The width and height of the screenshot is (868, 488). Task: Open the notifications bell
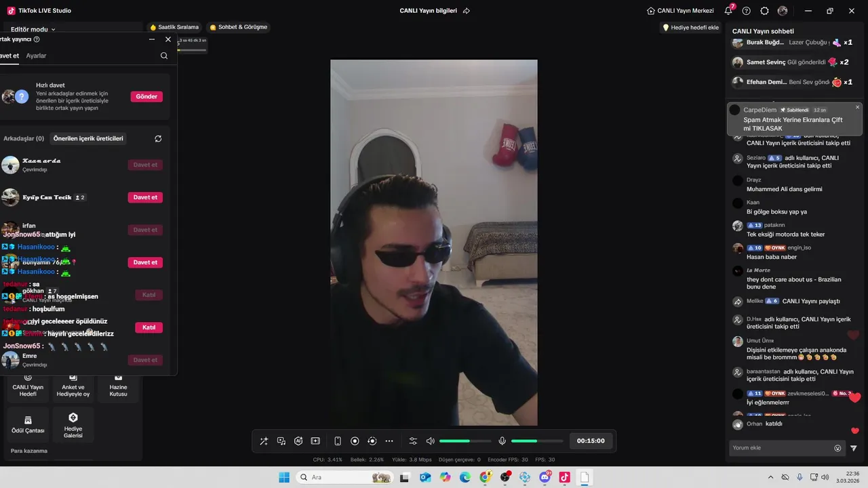tap(728, 11)
